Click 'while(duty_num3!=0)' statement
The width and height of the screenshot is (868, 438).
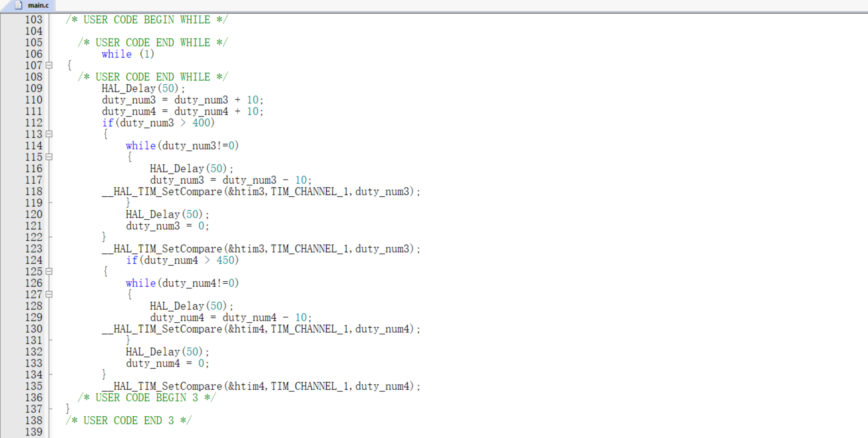(182, 145)
